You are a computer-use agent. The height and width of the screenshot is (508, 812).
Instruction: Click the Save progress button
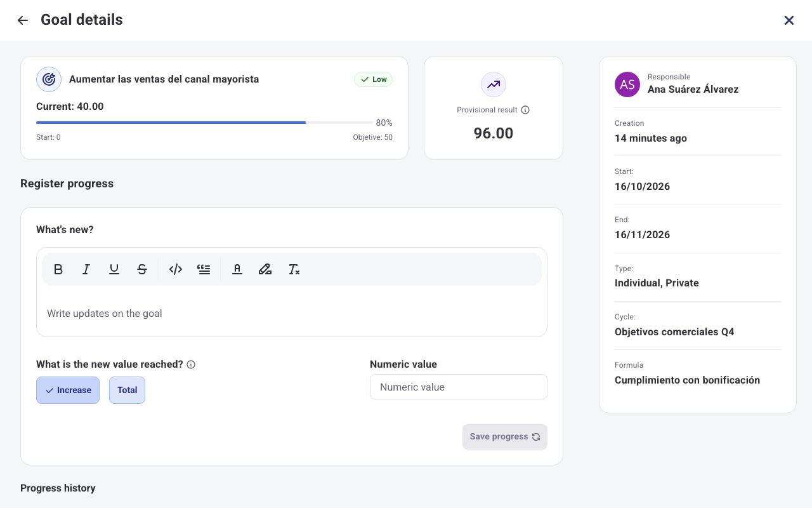(505, 437)
